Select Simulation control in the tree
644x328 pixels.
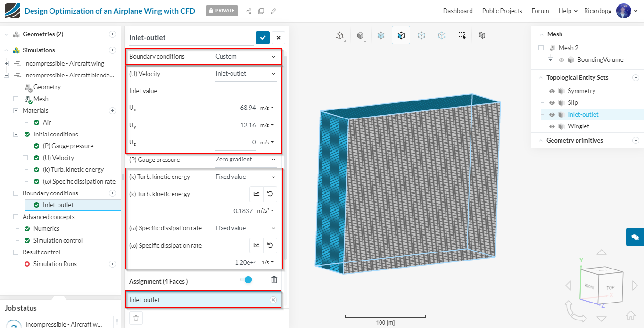[x=58, y=240]
